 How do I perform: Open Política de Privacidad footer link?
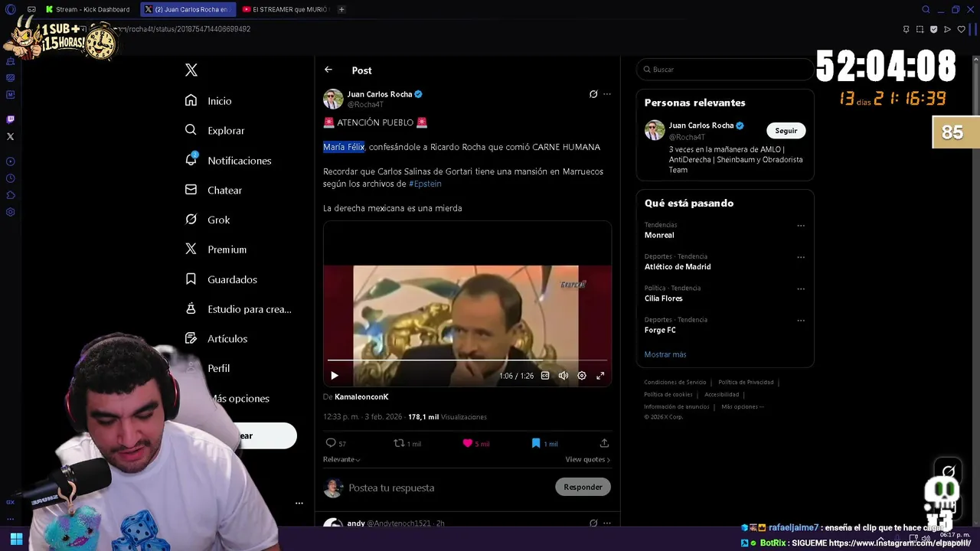(746, 382)
